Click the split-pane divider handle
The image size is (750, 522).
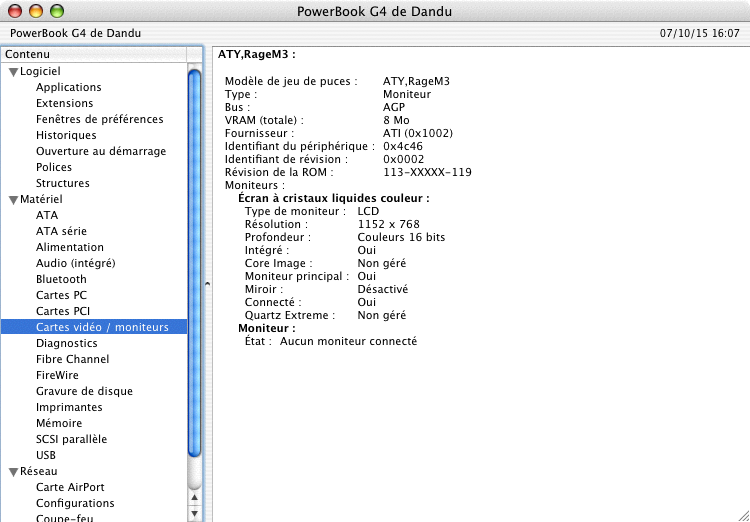(x=208, y=284)
